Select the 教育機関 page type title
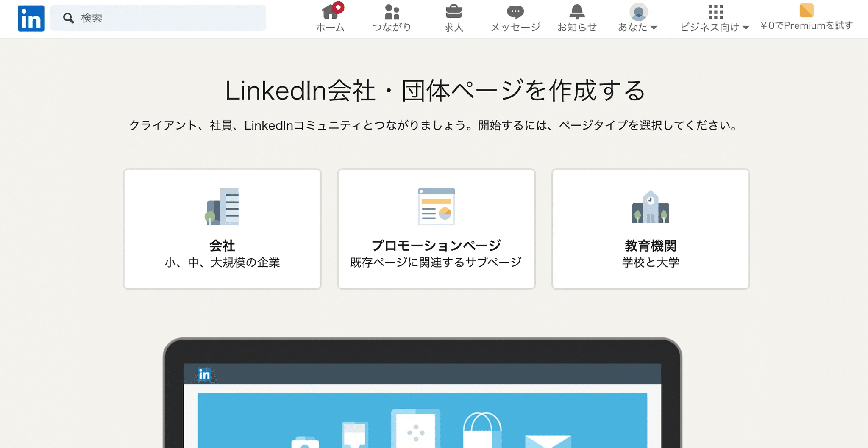Image resolution: width=868 pixels, height=448 pixels. tap(651, 246)
